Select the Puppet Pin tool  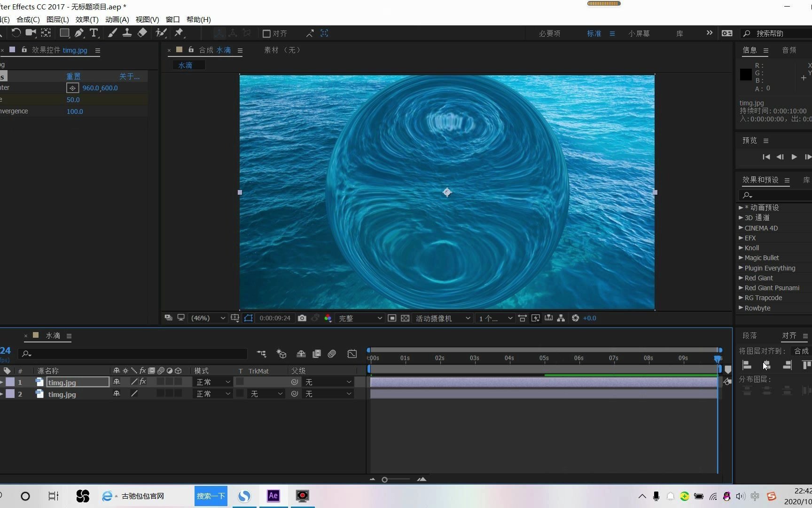pos(179,33)
